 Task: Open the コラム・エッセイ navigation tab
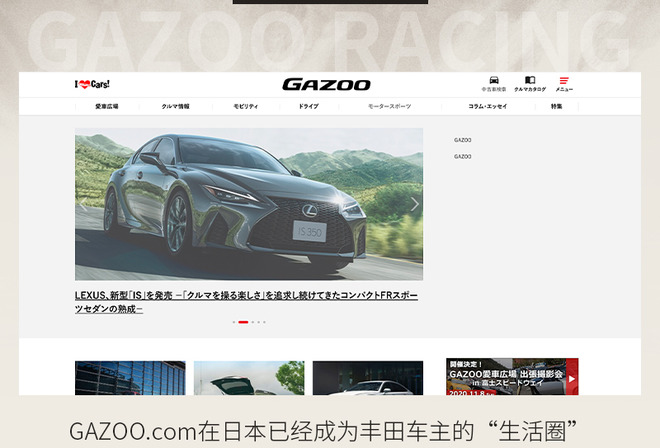488,107
